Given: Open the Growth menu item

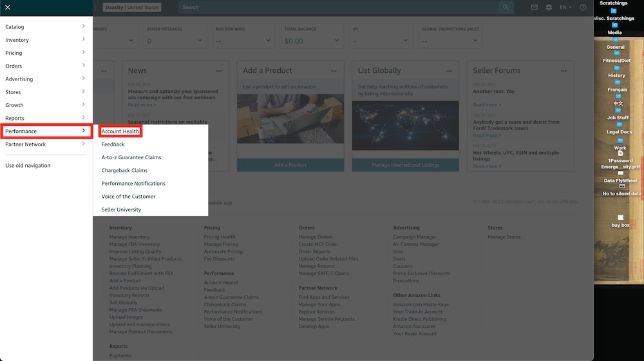Looking at the screenshot, I should tap(46, 105).
